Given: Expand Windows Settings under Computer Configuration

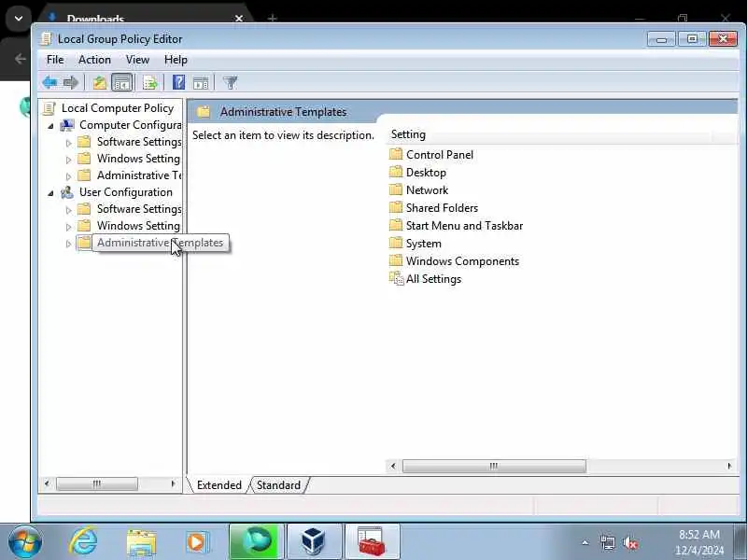Looking at the screenshot, I should (68, 159).
